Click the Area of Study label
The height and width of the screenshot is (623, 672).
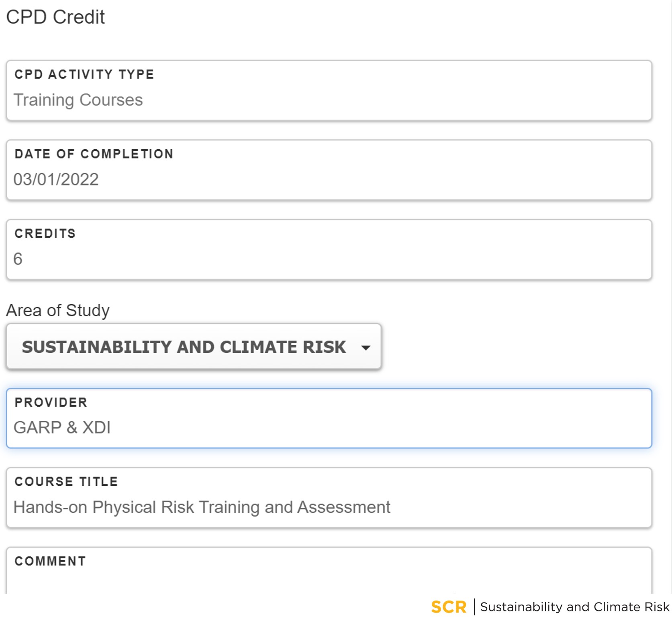pyautogui.click(x=58, y=311)
